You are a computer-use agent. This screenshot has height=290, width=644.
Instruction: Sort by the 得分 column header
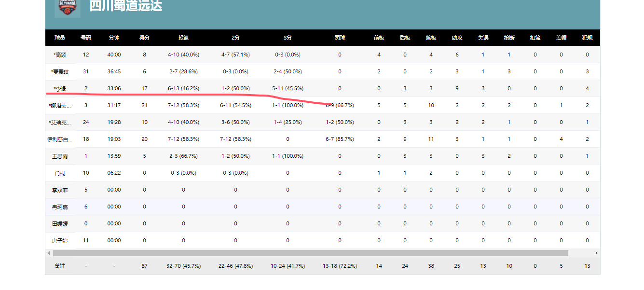[x=144, y=38]
